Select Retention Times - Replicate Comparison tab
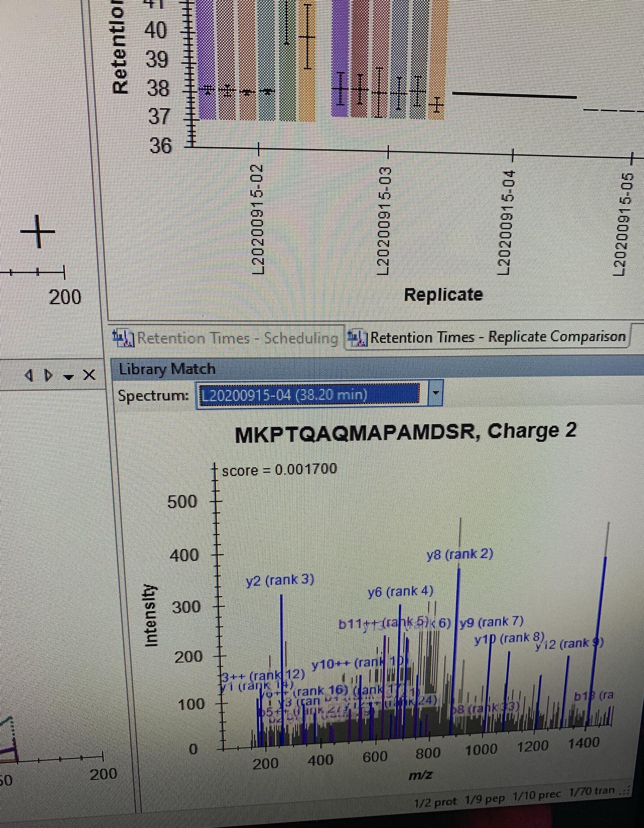This screenshot has height=828, width=644. [x=497, y=337]
